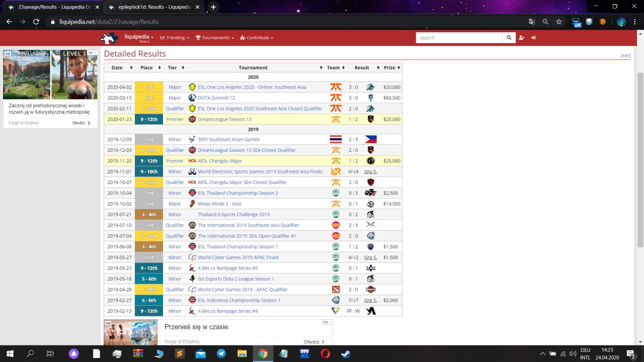
Task: Open Steam from the taskbar
Action: pos(346,353)
